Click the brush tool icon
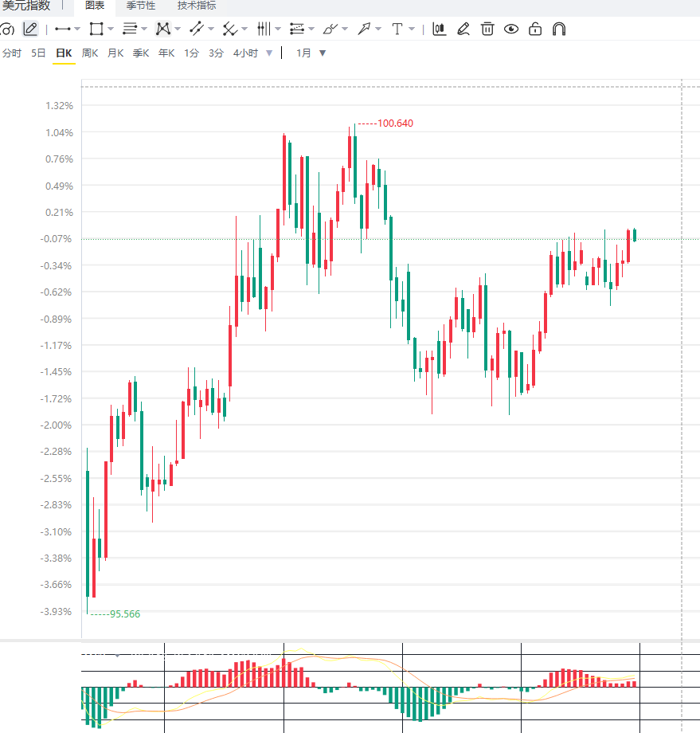Viewport: 700px width, 733px height. [x=330, y=29]
